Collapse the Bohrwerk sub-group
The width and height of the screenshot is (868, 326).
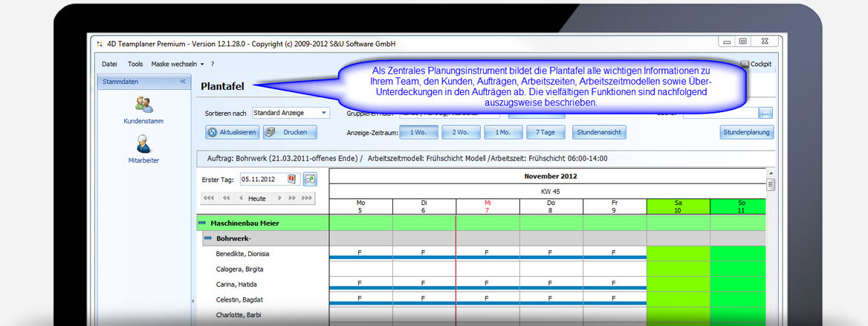click(x=208, y=238)
